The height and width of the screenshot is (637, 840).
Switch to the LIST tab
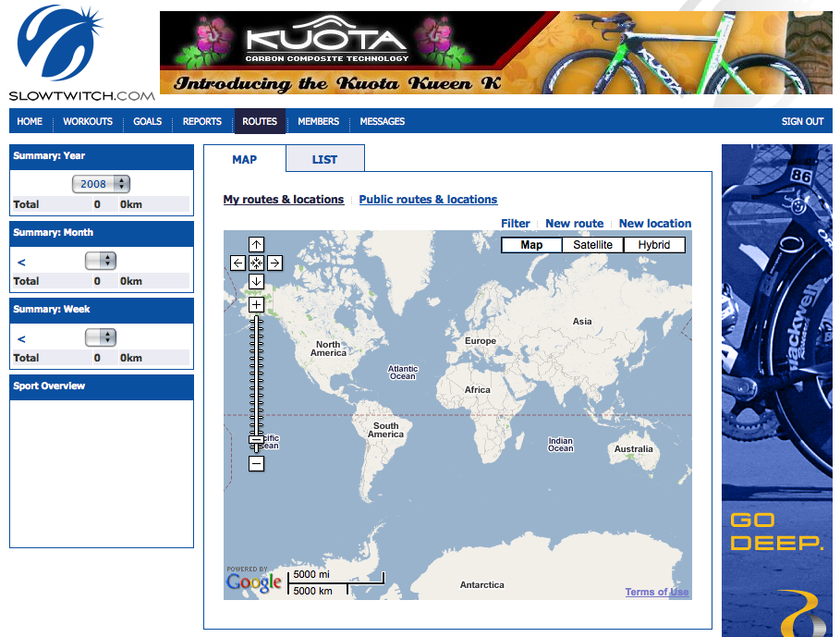(x=324, y=159)
